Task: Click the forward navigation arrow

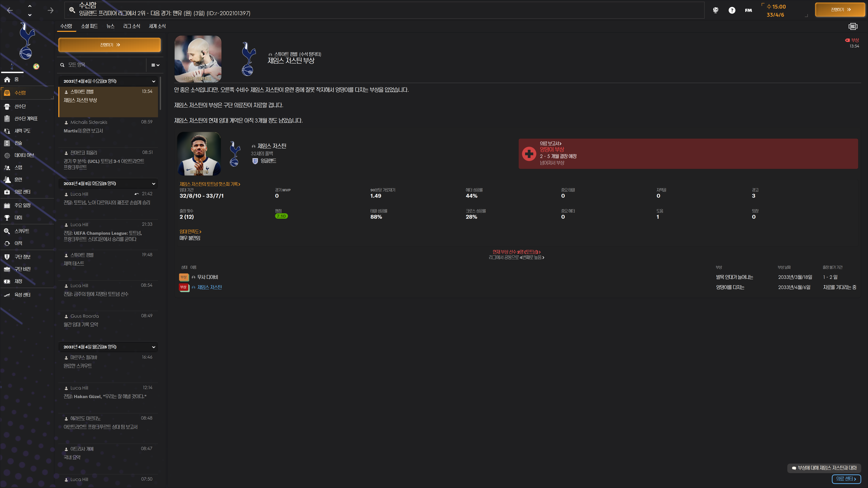Action: pos(51,10)
